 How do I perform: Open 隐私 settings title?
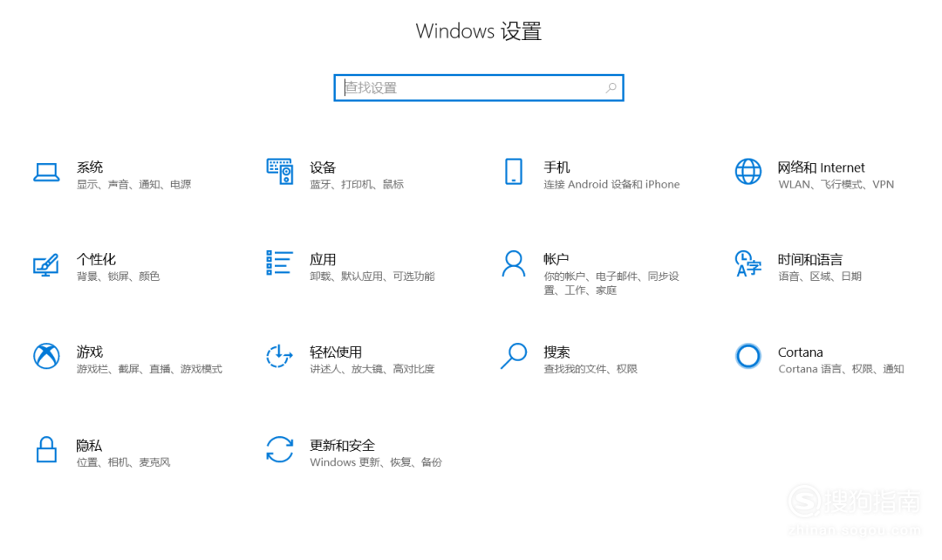pyautogui.click(x=89, y=445)
